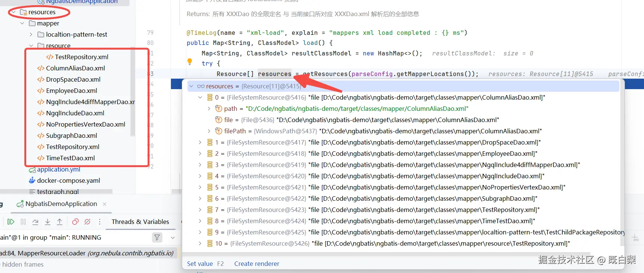Click the load method name in editor
Viewport: 644px width, 273px height.
(x=310, y=43)
